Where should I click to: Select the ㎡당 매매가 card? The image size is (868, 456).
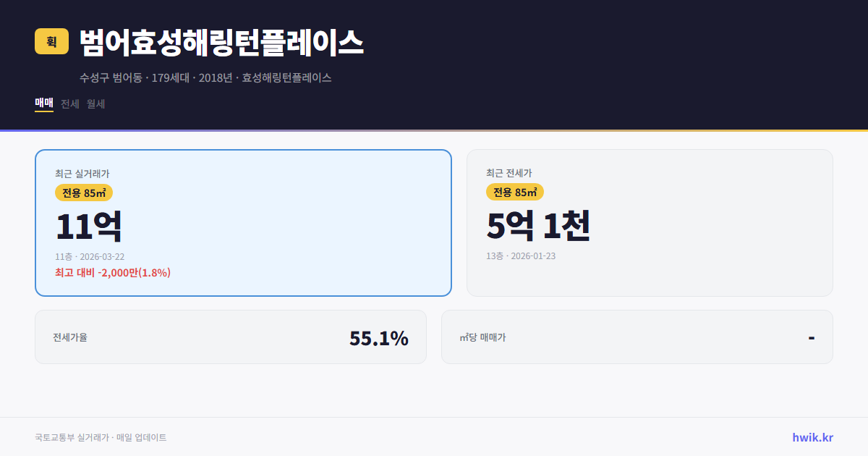(637, 337)
